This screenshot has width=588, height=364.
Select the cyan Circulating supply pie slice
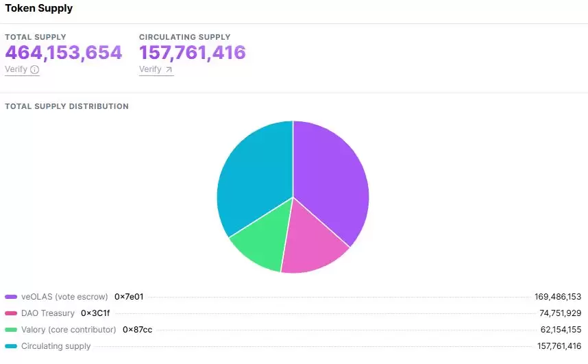click(254, 178)
